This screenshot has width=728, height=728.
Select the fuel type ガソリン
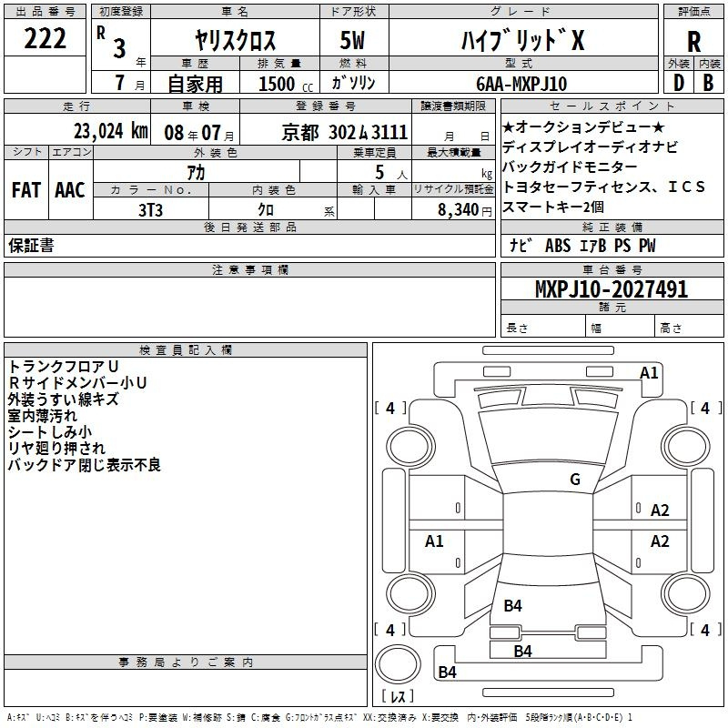coord(353,83)
